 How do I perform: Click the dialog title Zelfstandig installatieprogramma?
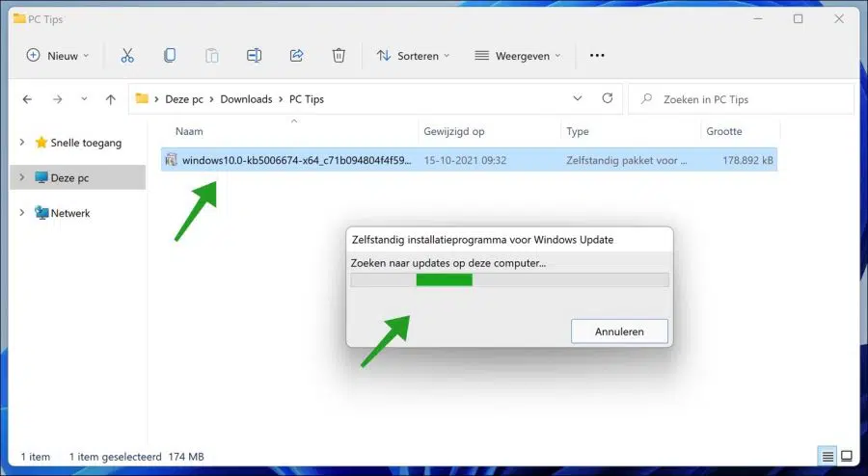point(483,239)
